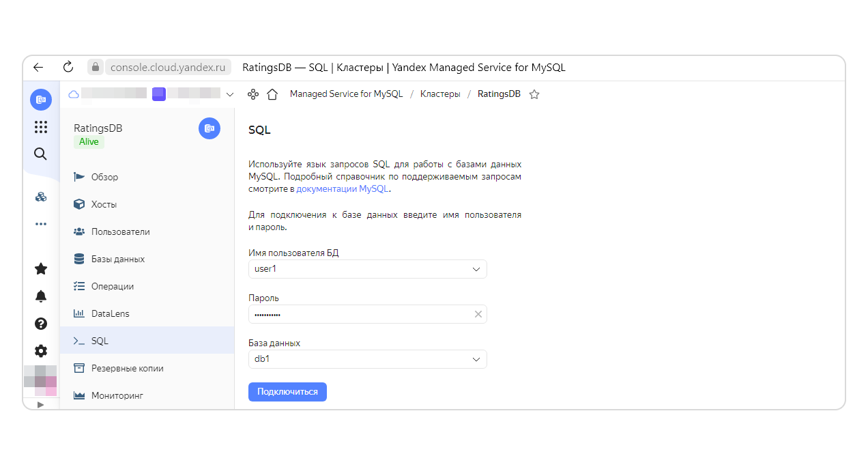Viewport: 868px width, 465px height.
Task: Open the all services grid icon
Action: pos(41,127)
